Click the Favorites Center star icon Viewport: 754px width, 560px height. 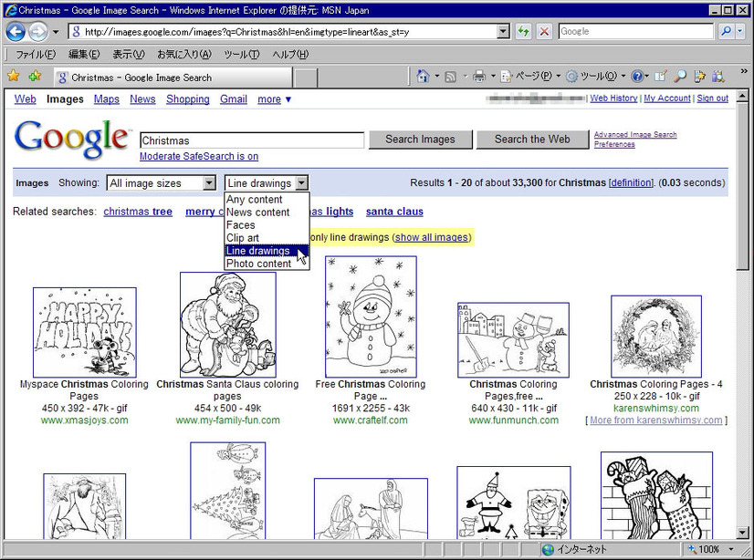[x=14, y=76]
